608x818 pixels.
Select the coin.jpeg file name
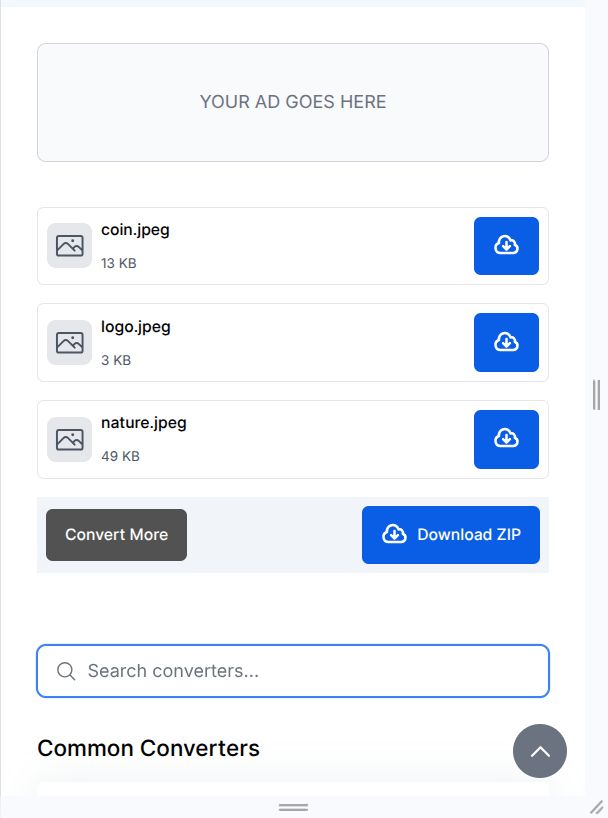pos(135,230)
